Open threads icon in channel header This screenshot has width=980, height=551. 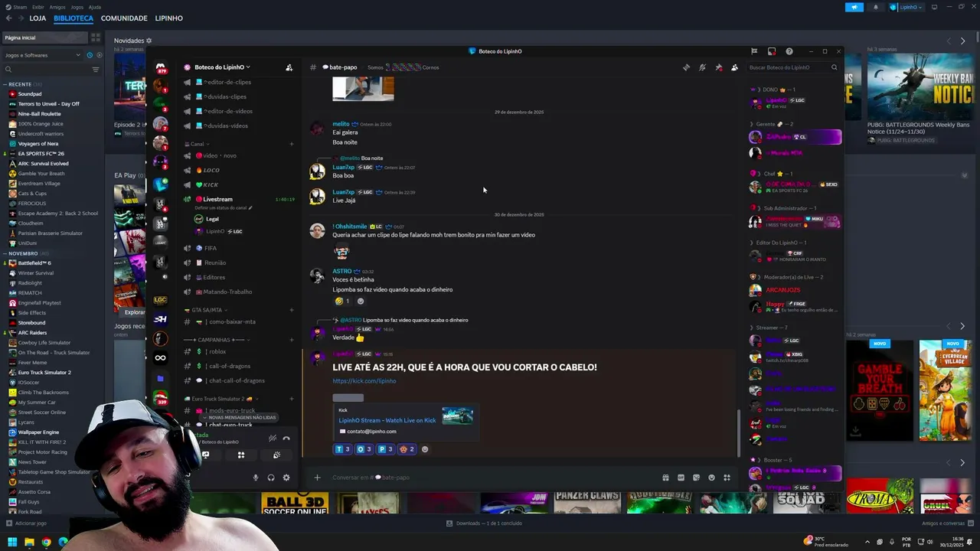point(686,67)
